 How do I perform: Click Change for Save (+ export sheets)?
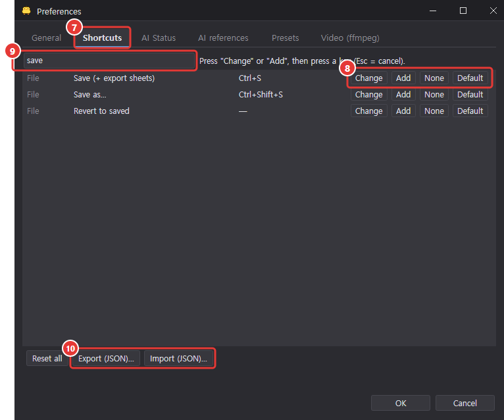coord(368,78)
